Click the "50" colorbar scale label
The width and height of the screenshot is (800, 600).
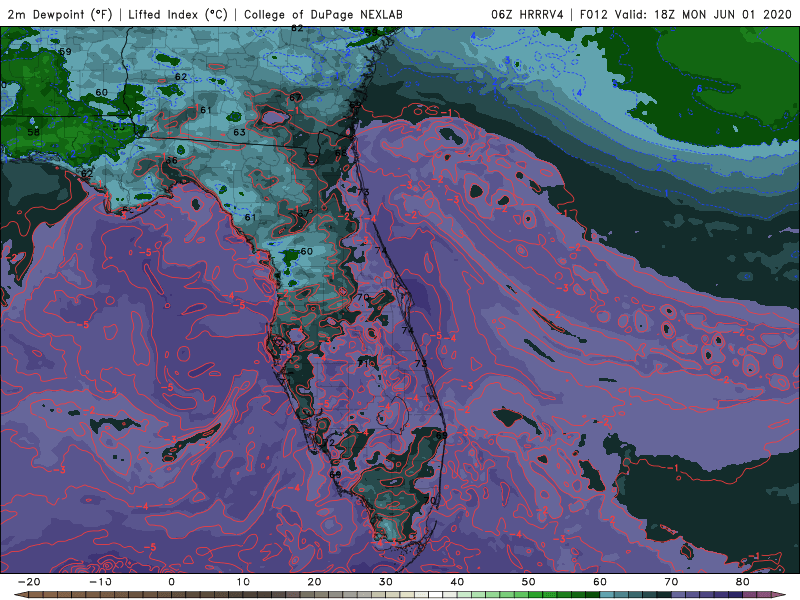(x=529, y=582)
